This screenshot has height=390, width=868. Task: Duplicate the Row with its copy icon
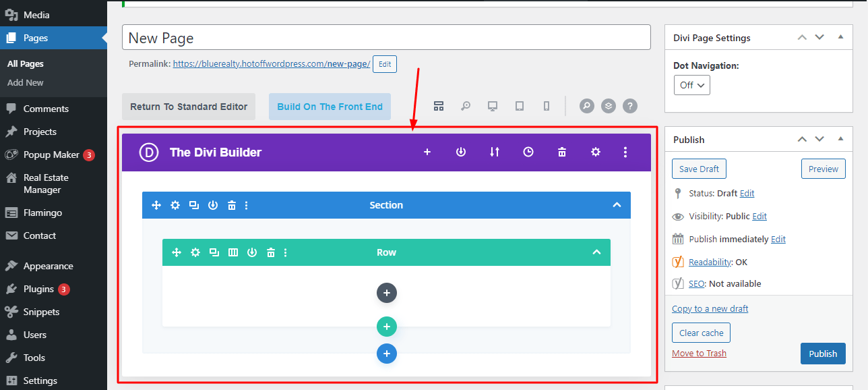[x=214, y=252]
